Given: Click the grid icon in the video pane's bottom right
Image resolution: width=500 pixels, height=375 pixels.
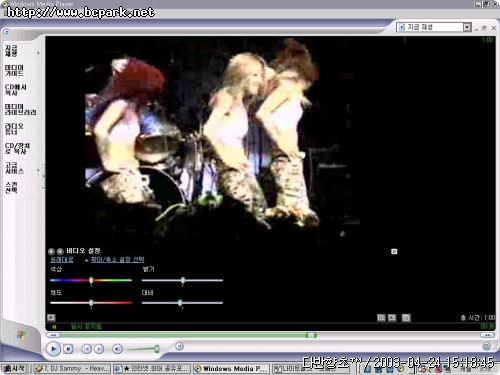Looking at the screenshot, I should click(x=381, y=318).
